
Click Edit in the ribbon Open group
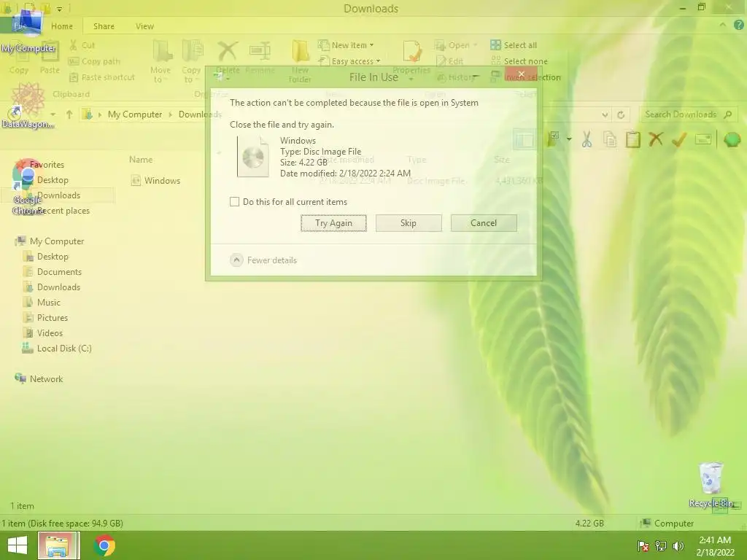(x=449, y=61)
